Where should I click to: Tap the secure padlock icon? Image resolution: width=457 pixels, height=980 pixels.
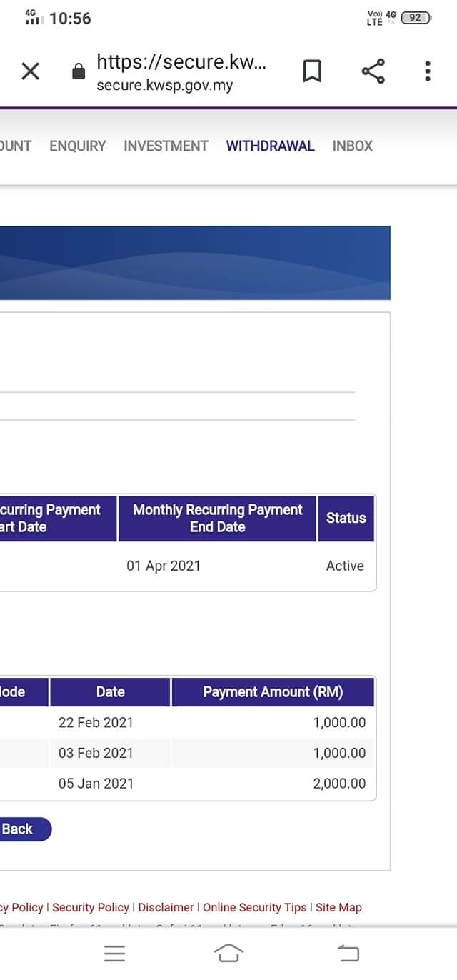click(x=79, y=71)
